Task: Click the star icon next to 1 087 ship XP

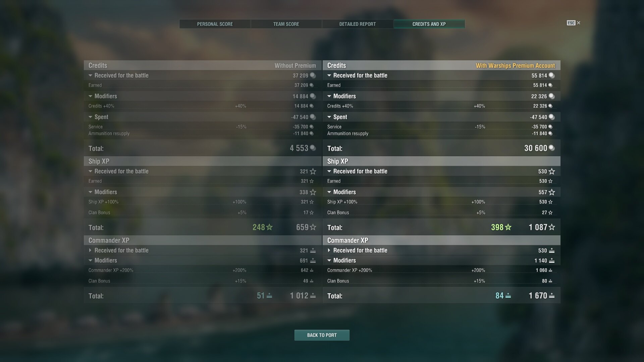Action: [552, 227]
